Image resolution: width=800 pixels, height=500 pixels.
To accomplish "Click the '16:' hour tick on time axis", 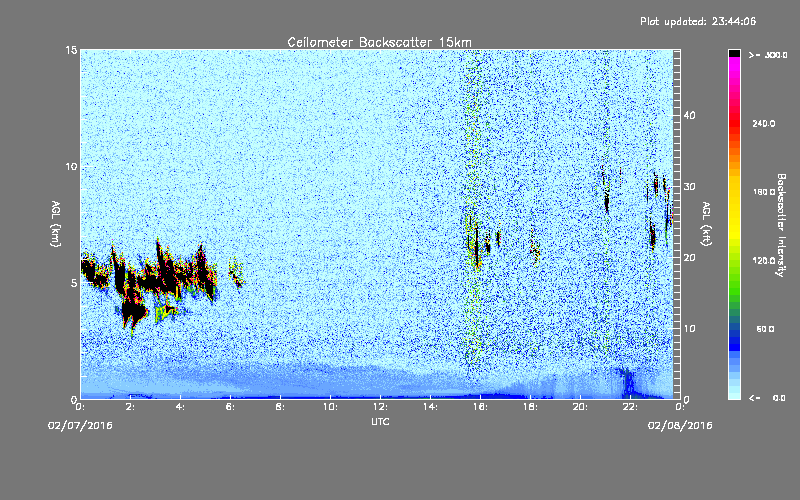I will 480,407.
